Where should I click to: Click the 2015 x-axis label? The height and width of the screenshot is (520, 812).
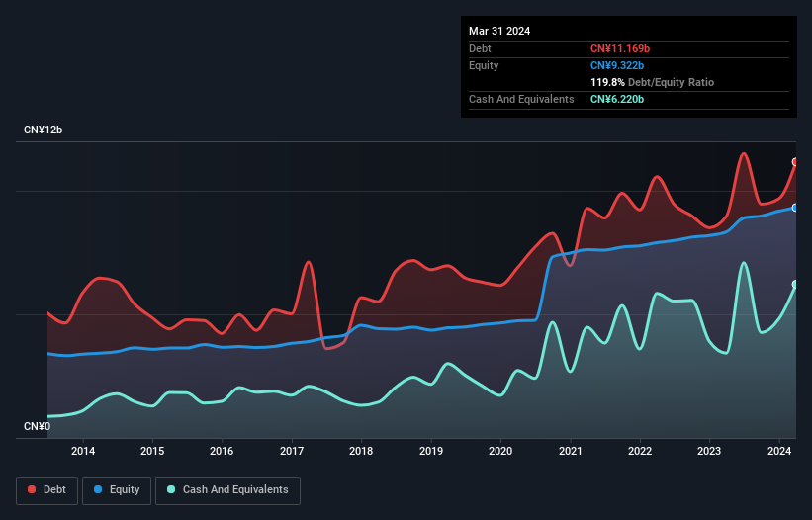[x=152, y=451]
